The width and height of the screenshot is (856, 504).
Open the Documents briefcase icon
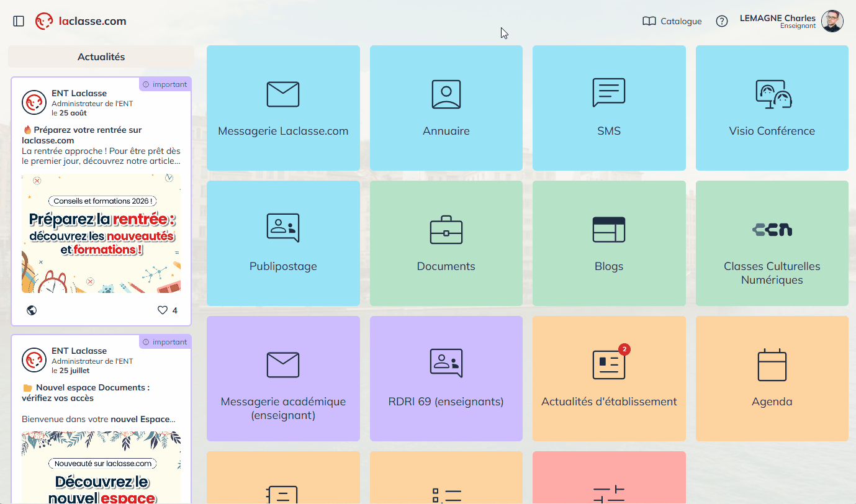pyautogui.click(x=446, y=230)
